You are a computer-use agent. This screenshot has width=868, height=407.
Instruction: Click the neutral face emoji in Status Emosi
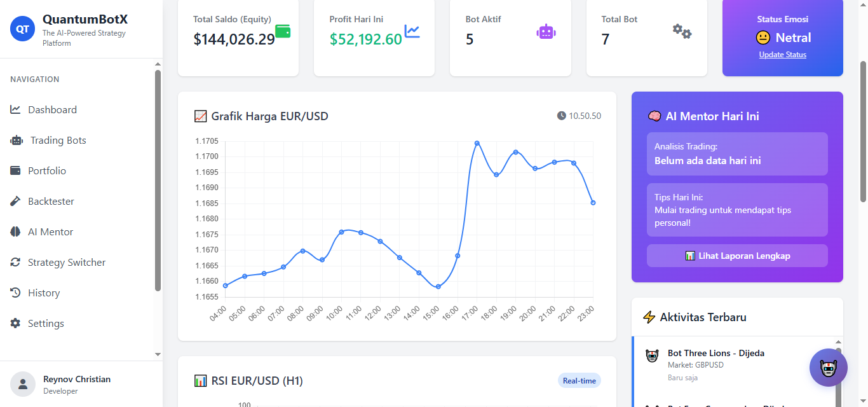tap(763, 38)
